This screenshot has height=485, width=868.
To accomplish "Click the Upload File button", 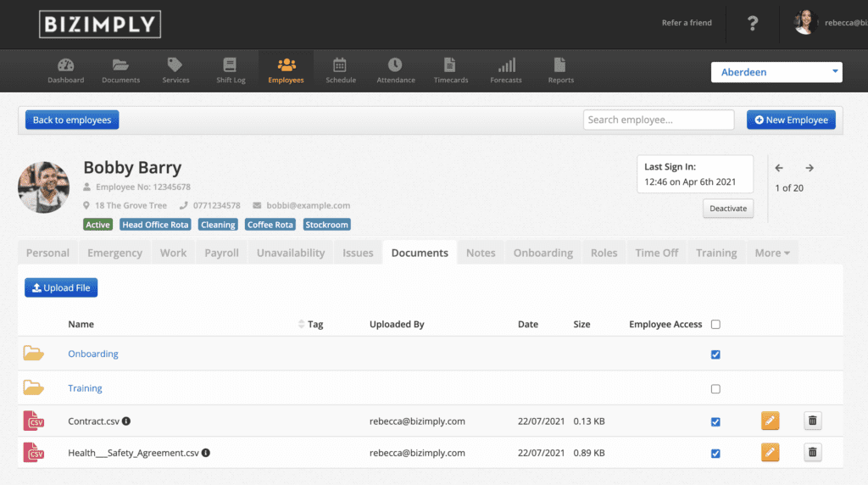I will tap(61, 288).
